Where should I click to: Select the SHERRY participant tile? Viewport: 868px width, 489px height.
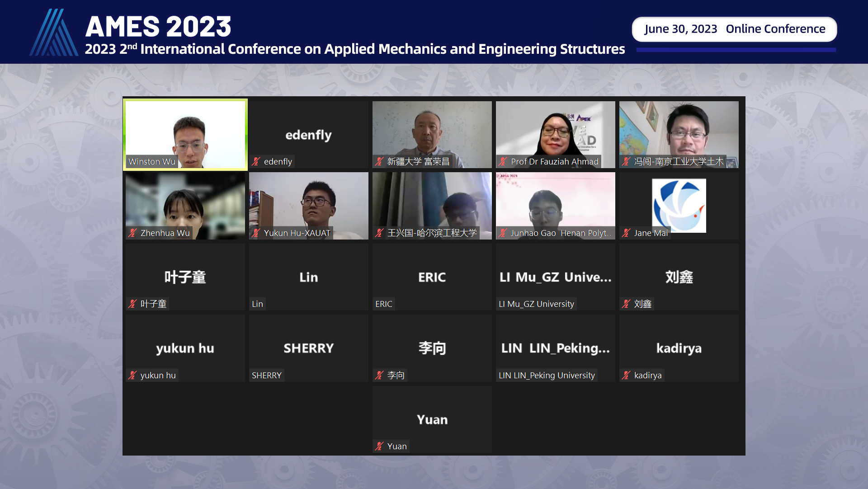309,348
